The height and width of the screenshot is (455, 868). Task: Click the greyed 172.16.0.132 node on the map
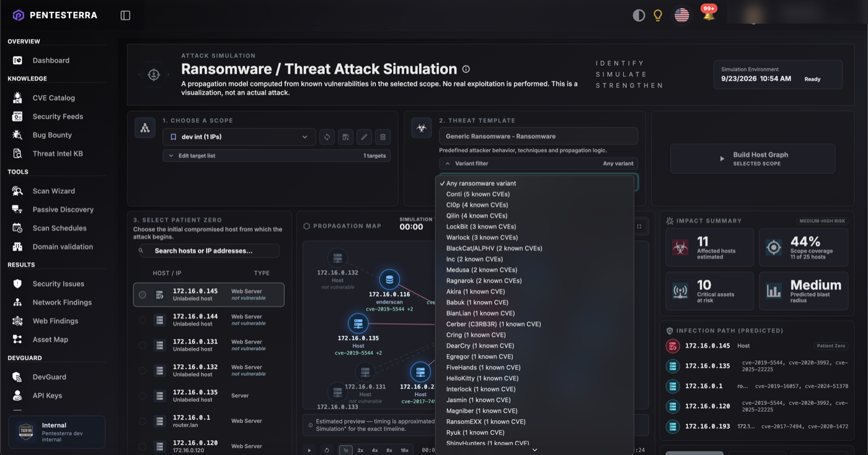click(x=337, y=258)
